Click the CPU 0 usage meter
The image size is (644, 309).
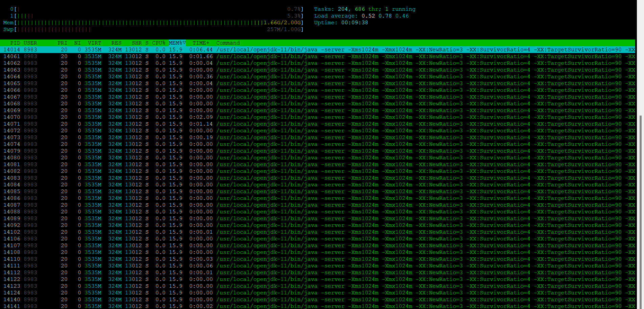pyautogui.click(x=157, y=9)
